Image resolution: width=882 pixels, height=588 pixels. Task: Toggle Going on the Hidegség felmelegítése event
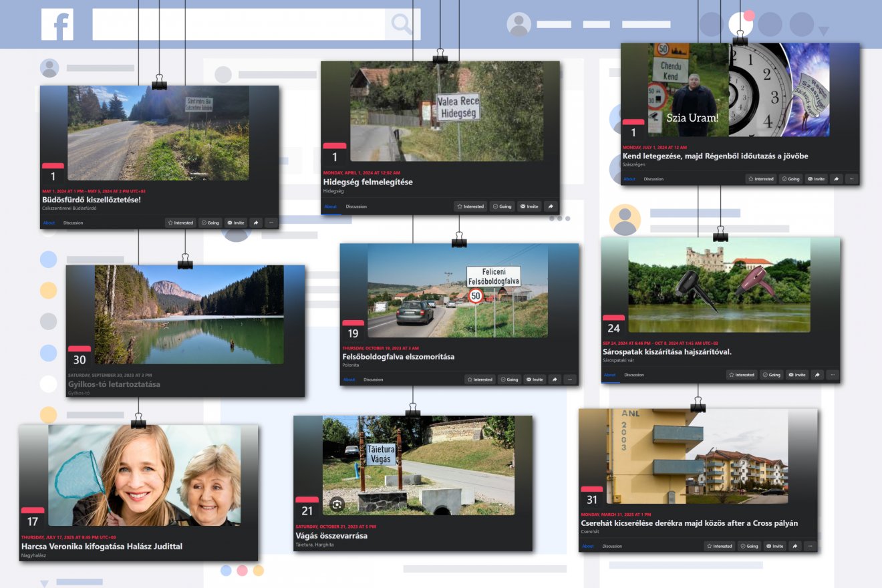point(502,206)
